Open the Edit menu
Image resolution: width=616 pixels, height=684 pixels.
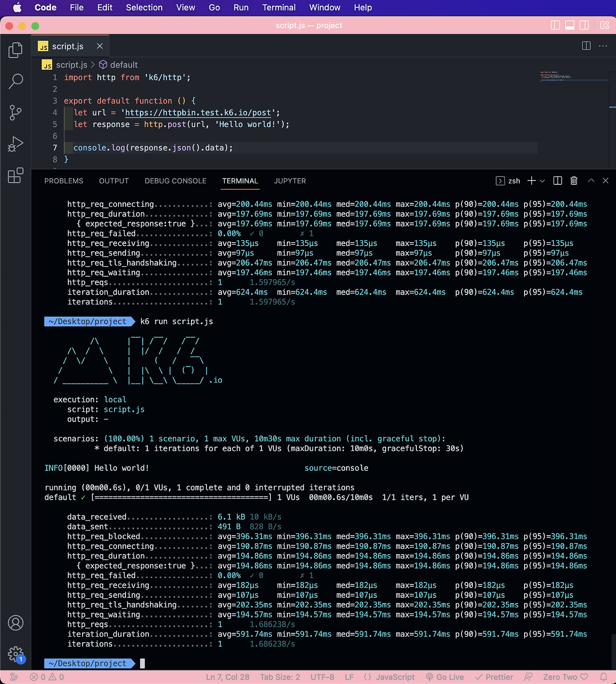105,7
